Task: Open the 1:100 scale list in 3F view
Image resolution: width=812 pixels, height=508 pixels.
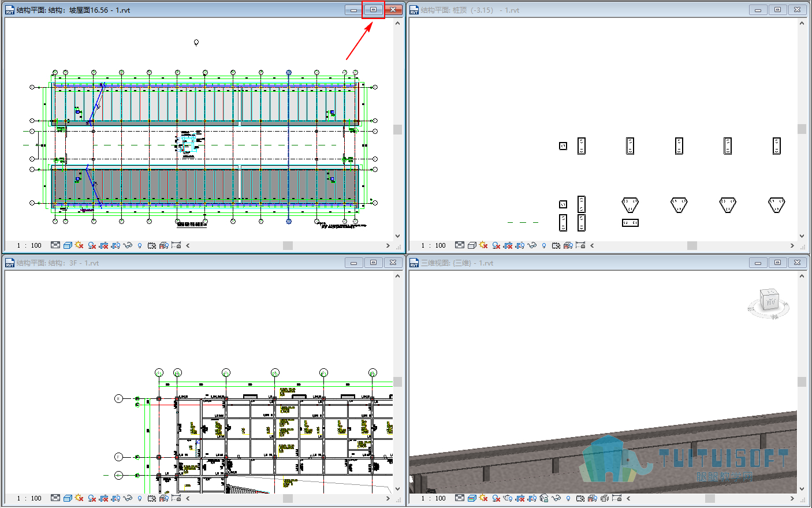Action: [29, 498]
